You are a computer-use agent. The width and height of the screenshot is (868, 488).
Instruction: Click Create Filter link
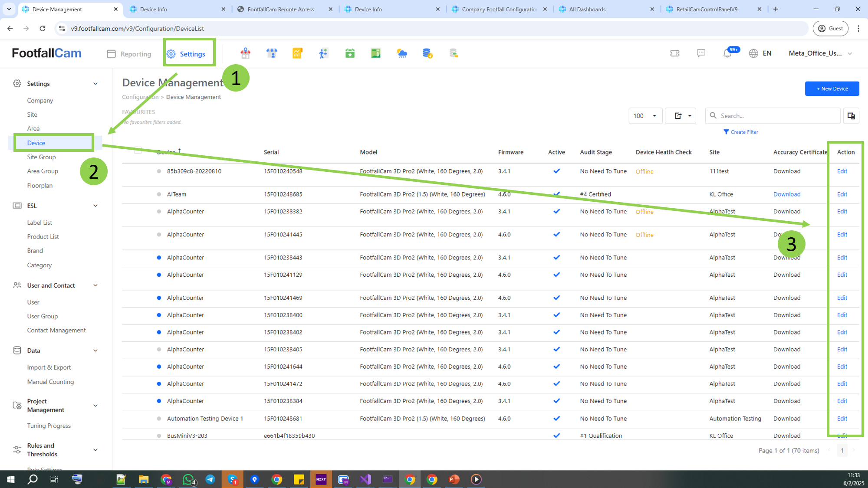coord(741,132)
